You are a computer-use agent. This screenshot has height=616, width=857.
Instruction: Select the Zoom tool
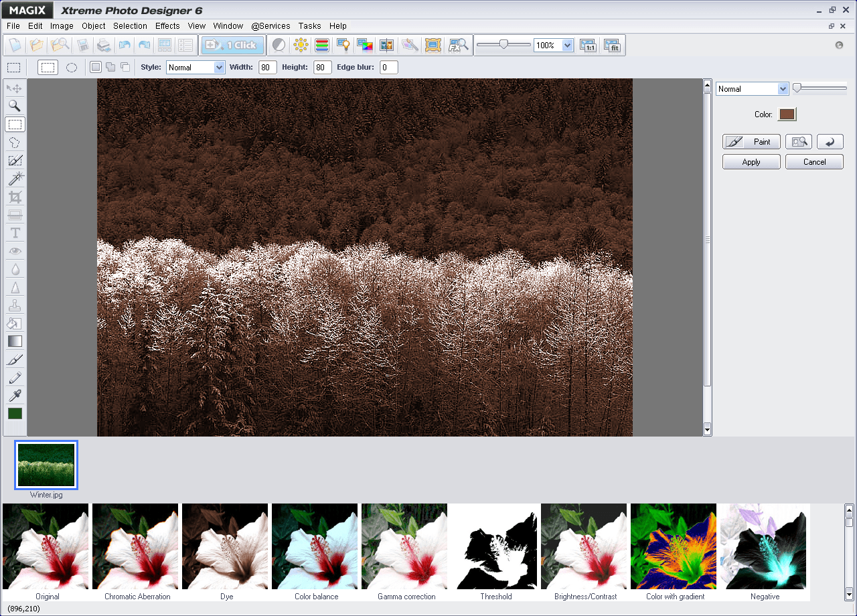click(15, 106)
